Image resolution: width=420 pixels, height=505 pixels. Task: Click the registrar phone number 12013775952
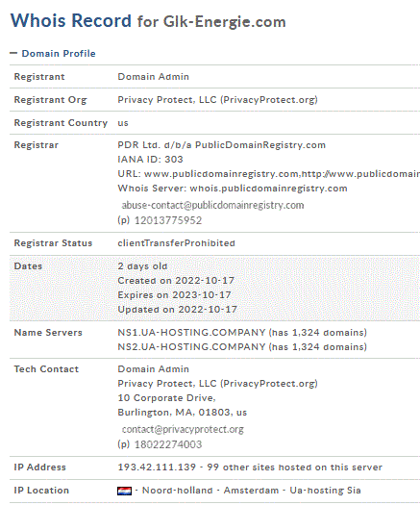click(168, 220)
